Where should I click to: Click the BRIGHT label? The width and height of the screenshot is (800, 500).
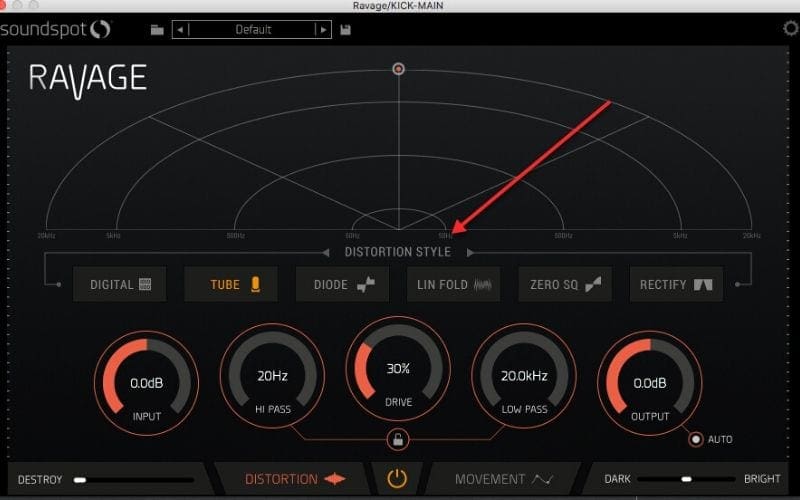762,479
